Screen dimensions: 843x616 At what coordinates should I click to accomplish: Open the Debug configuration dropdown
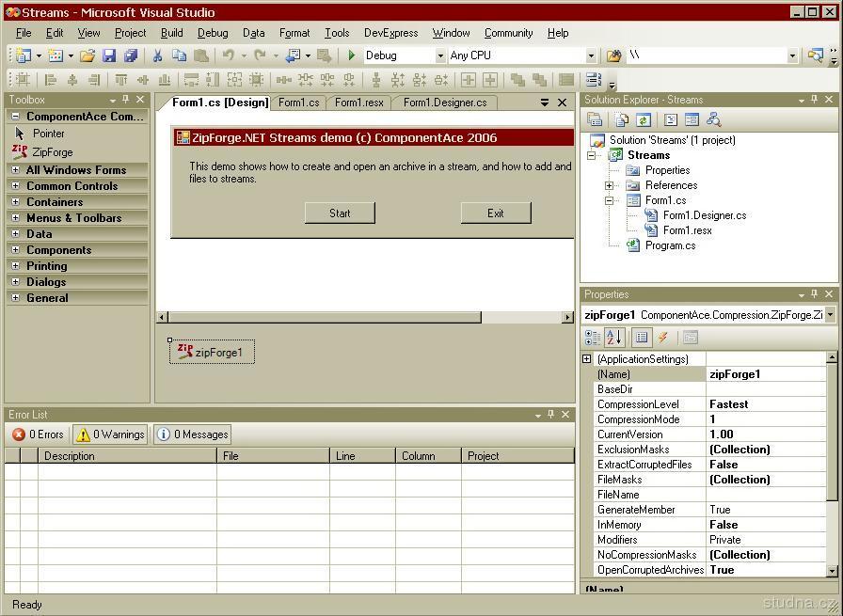(x=439, y=55)
